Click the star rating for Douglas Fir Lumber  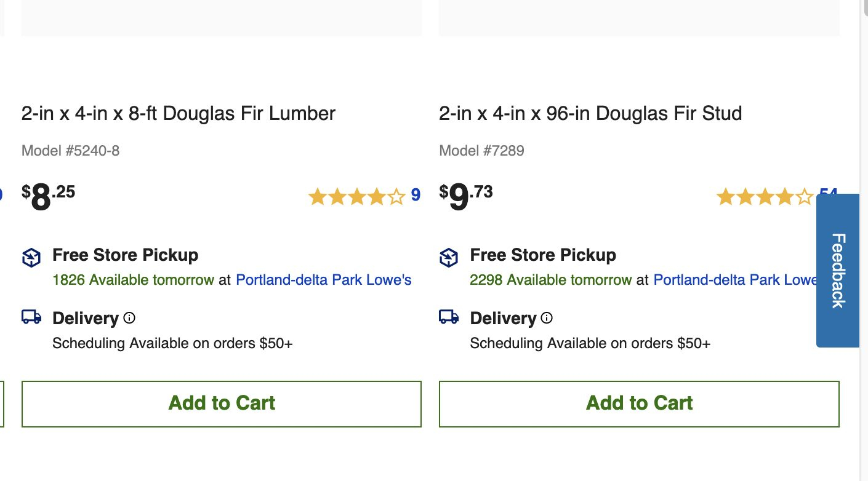(x=356, y=197)
